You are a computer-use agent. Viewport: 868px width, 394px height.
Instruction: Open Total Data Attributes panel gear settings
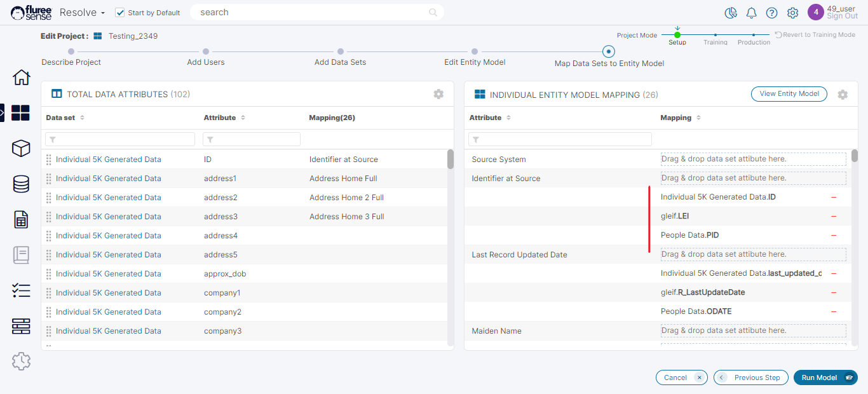click(438, 94)
